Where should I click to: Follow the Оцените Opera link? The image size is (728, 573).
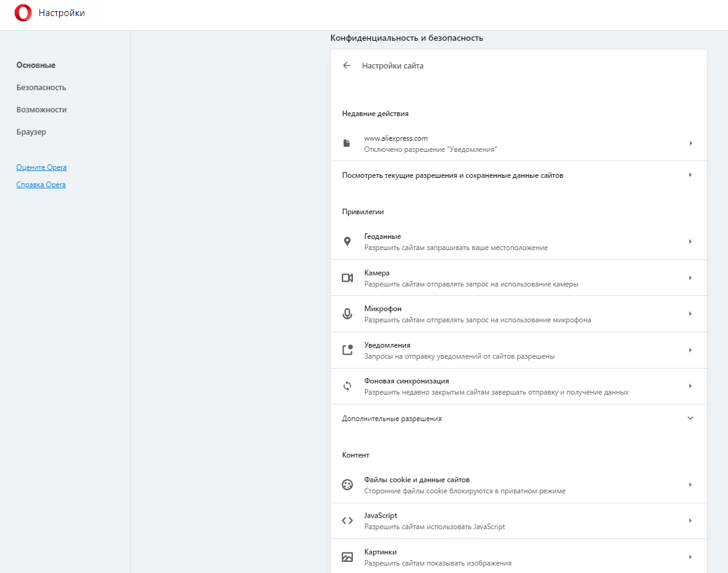click(41, 167)
